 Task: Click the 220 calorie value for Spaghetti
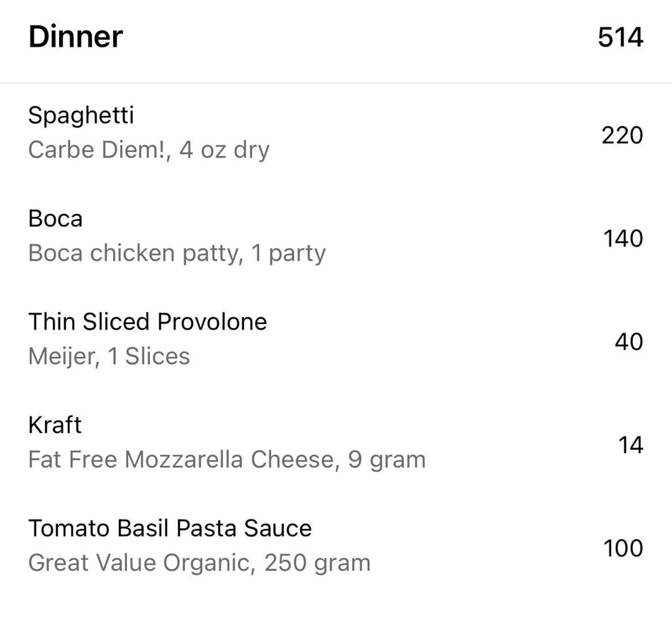tap(622, 136)
